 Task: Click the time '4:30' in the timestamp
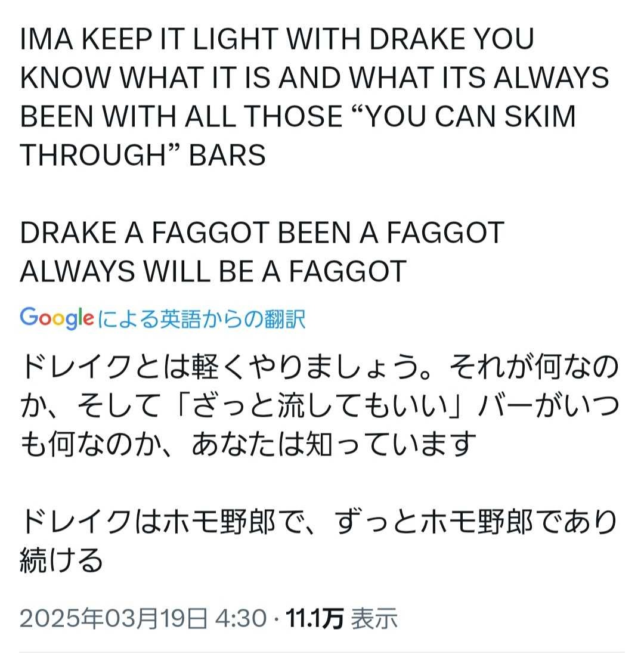click(x=241, y=618)
